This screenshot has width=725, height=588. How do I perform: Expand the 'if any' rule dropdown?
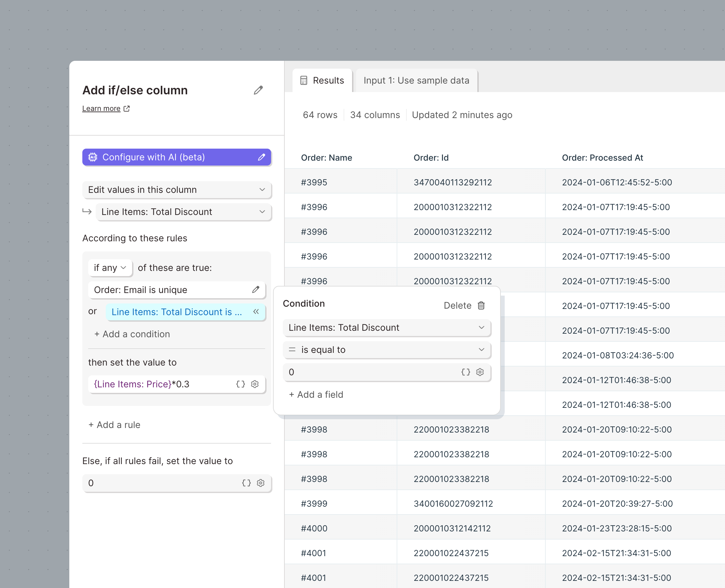(x=110, y=268)
